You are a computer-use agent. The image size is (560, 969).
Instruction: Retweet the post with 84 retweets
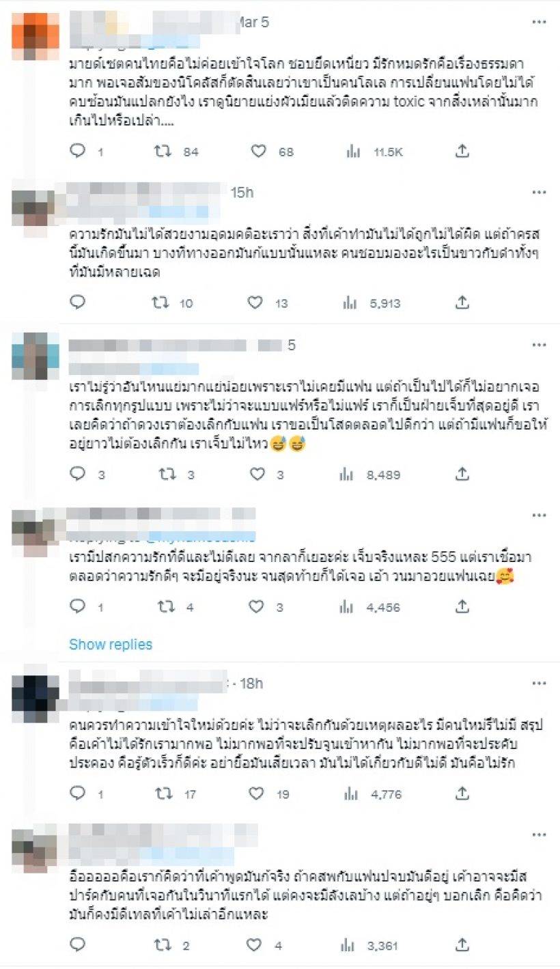pyautogui.click(x=163, y=151)
